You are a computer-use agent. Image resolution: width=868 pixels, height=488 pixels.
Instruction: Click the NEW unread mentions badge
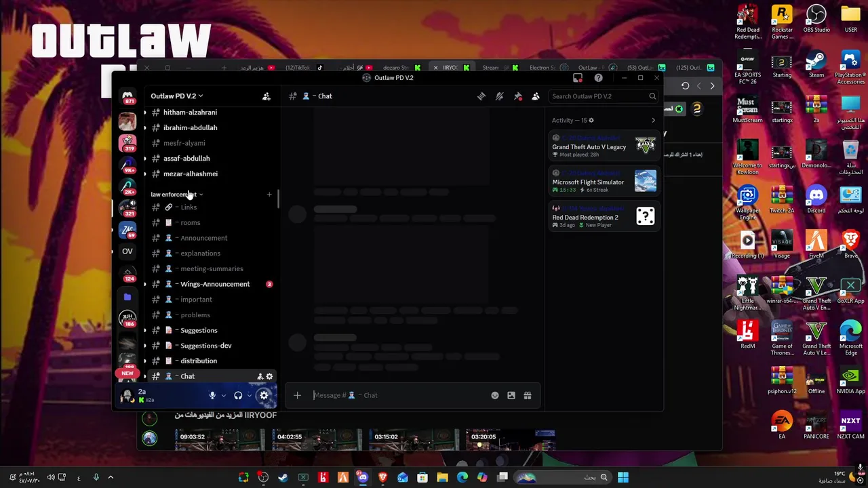click(x=127, y=373)
